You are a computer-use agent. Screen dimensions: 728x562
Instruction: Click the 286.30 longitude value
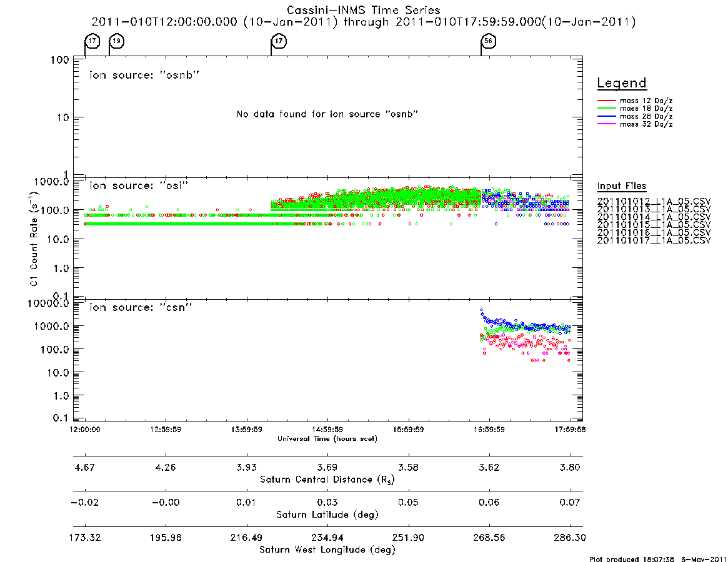570,538
